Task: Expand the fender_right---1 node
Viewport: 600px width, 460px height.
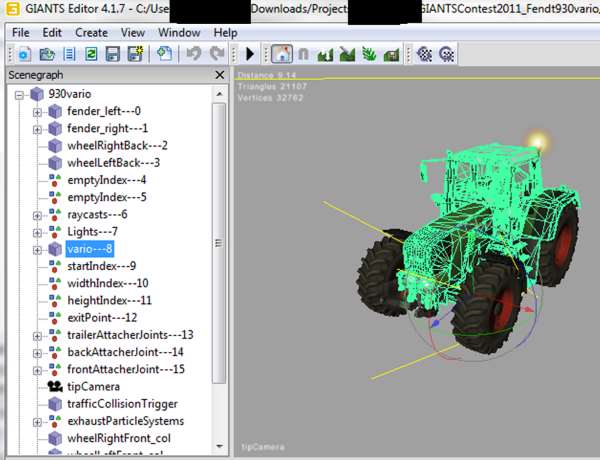Action: tap(37, 129)
